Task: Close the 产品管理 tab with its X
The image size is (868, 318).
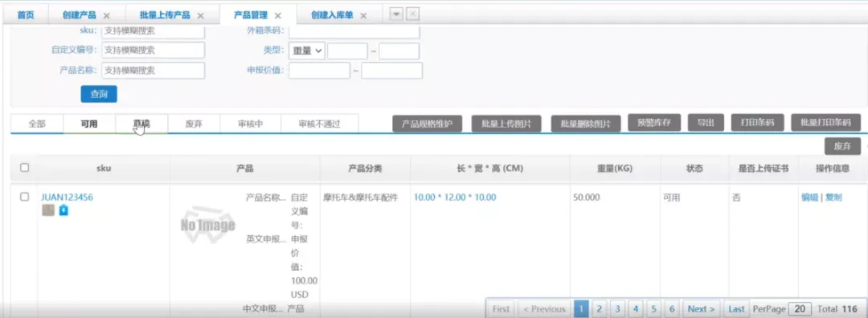Action: tap(278, 16)
